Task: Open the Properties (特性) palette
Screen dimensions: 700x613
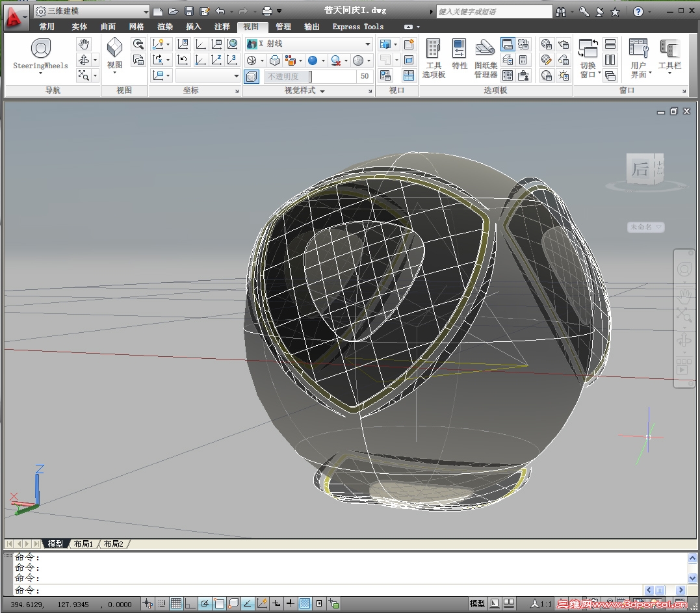Action: tap(460, 49)
